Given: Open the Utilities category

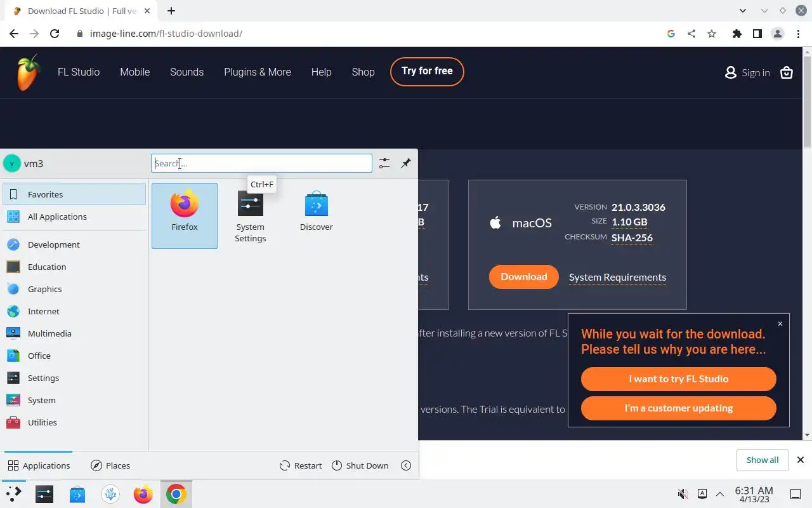Looking at the screenshot, I should pyautogui.click(x=75, y=422).
